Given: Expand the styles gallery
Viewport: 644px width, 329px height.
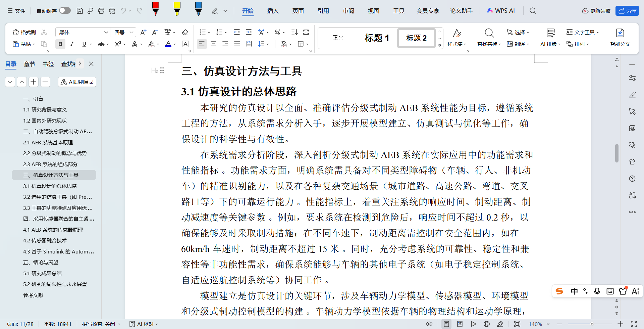Looking at the screenshot, I should (x=440, y=45).
